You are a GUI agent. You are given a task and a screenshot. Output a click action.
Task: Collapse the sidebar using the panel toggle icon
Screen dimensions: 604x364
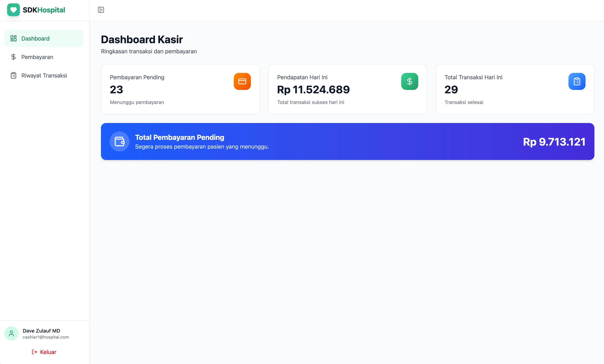[101, 10]
